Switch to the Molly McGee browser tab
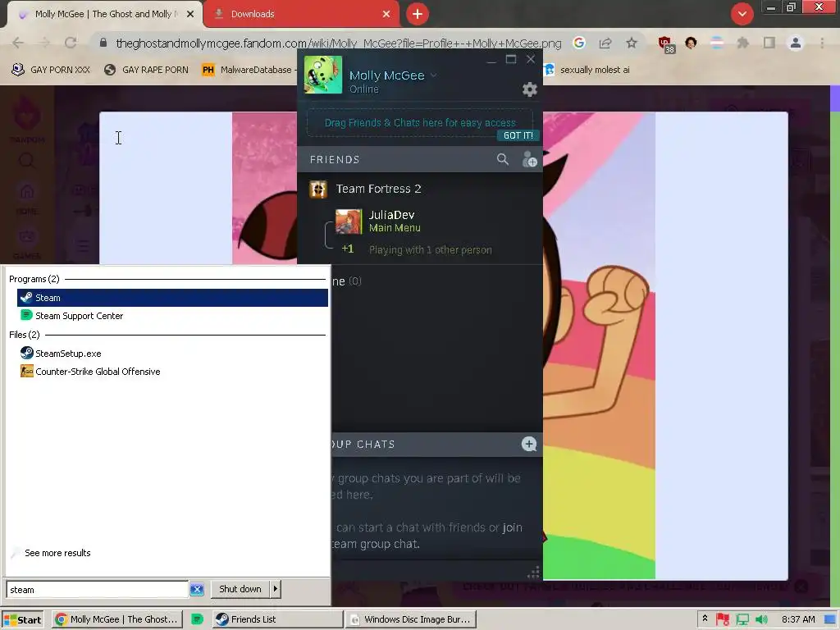The height and width of the screenshot is (630, 840). [104, 14]
